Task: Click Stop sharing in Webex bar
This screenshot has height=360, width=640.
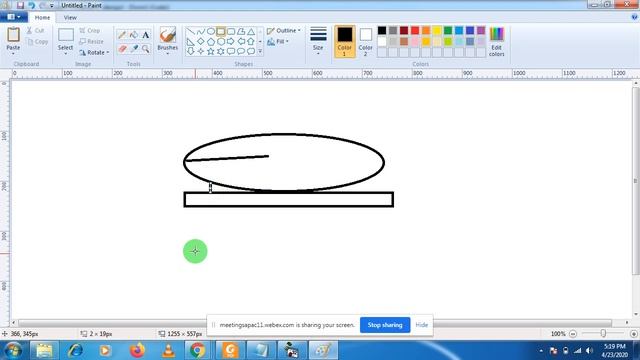Action: (385, 325)
